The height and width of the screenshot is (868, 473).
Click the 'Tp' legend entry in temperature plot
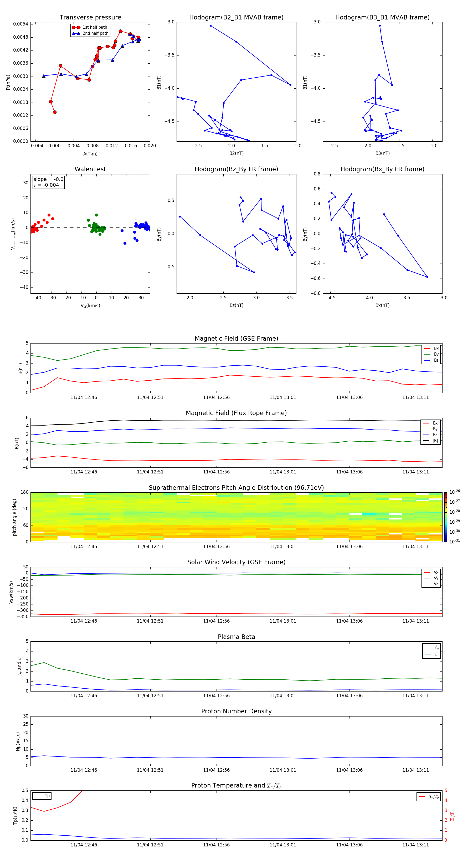click(x=42, y=796)
